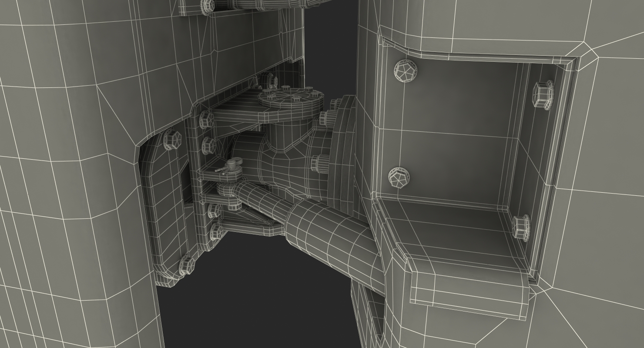Select the lower-left hex bolt inside the recessed box

click(x=399, y=178)
